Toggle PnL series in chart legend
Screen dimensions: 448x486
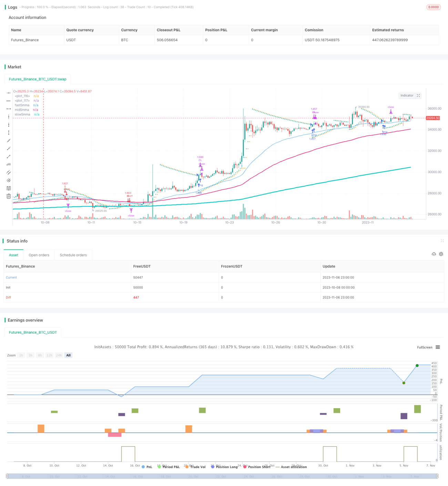[x=147, y=467]
